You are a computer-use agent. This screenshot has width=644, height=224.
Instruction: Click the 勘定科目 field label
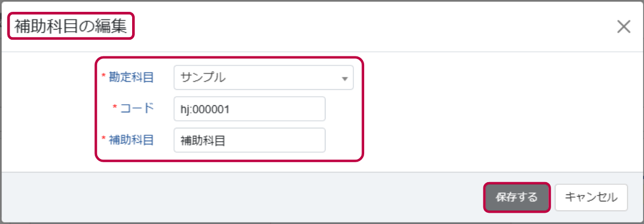tap(131, 77)
